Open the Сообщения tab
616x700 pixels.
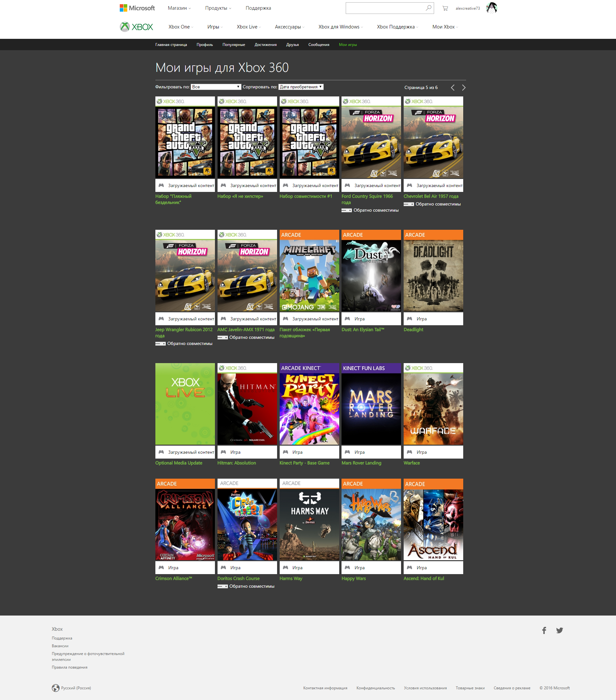(319, 45)
